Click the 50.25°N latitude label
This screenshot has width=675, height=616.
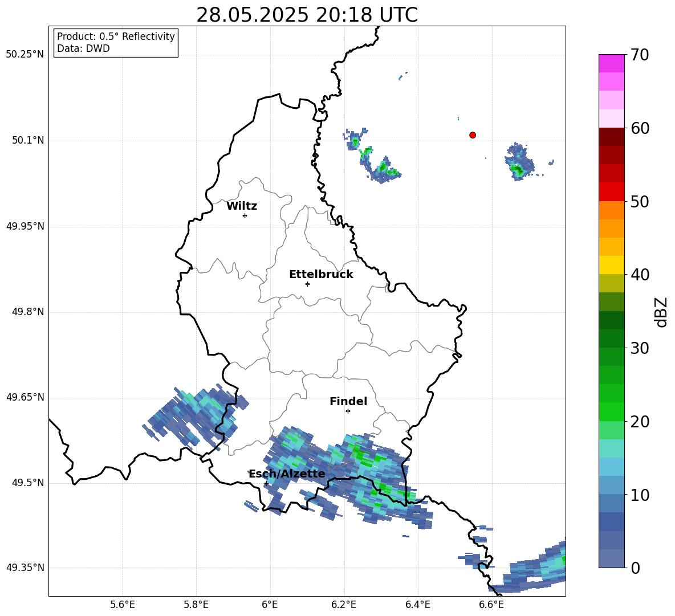coord(25,55)
